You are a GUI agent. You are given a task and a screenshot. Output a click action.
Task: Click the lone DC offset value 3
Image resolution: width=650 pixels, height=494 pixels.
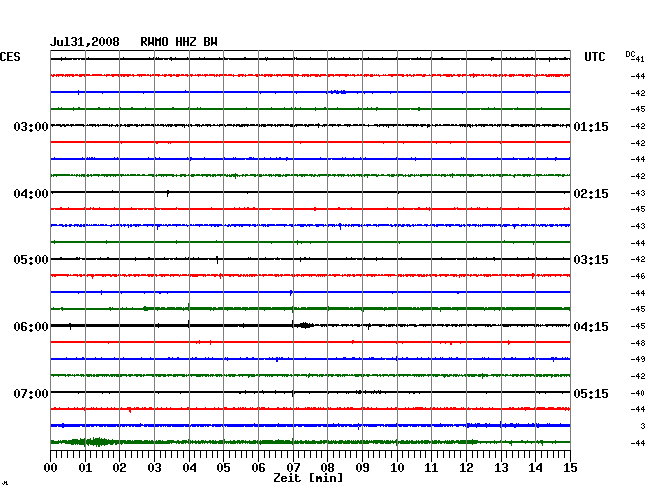pos(643,426)
